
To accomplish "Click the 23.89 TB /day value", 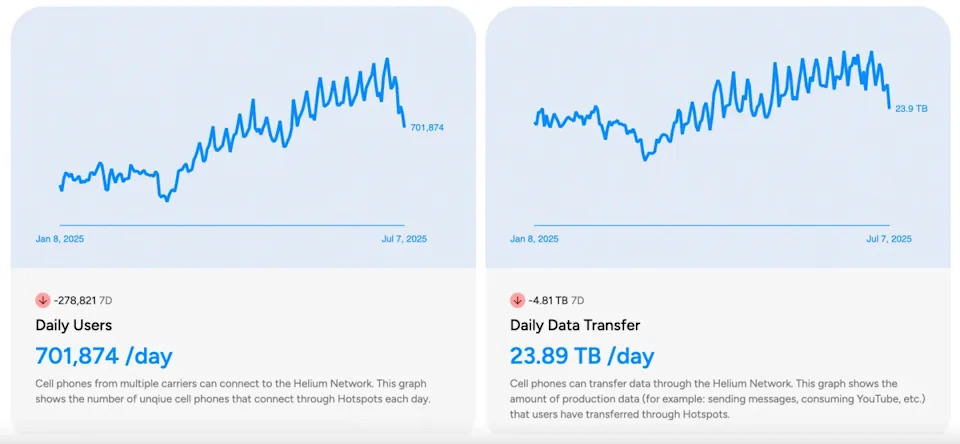I will 582,356.
